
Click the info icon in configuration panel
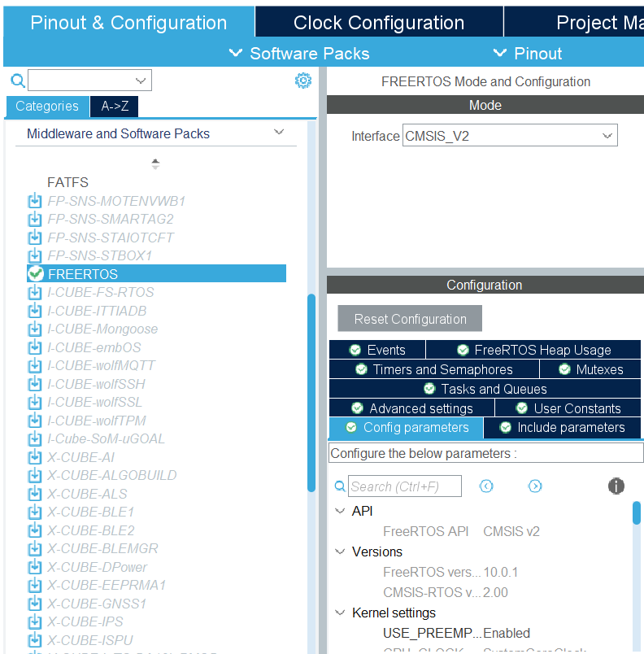click(616, 486)
